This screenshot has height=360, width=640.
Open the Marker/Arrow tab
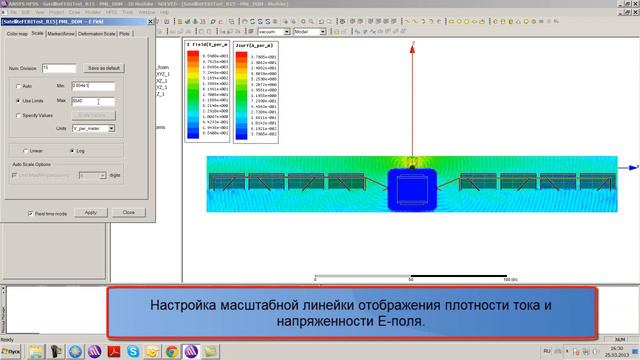[x=61, y=34]
